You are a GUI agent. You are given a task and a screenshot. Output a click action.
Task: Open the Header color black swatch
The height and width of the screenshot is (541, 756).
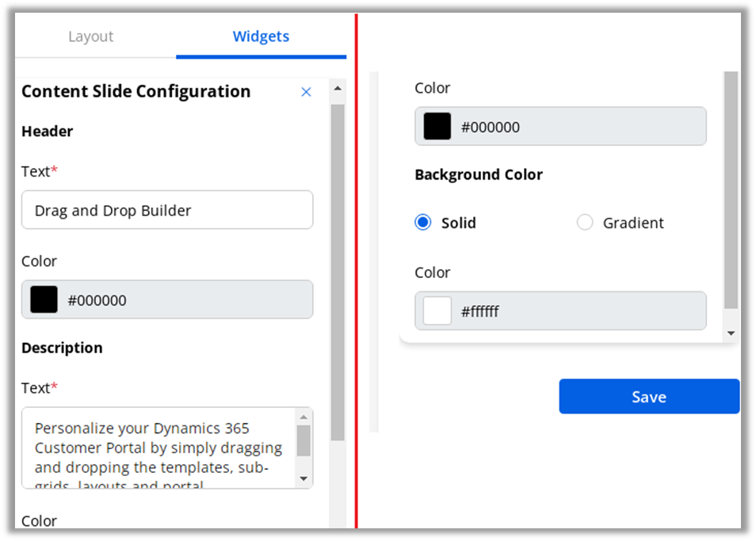44,300
